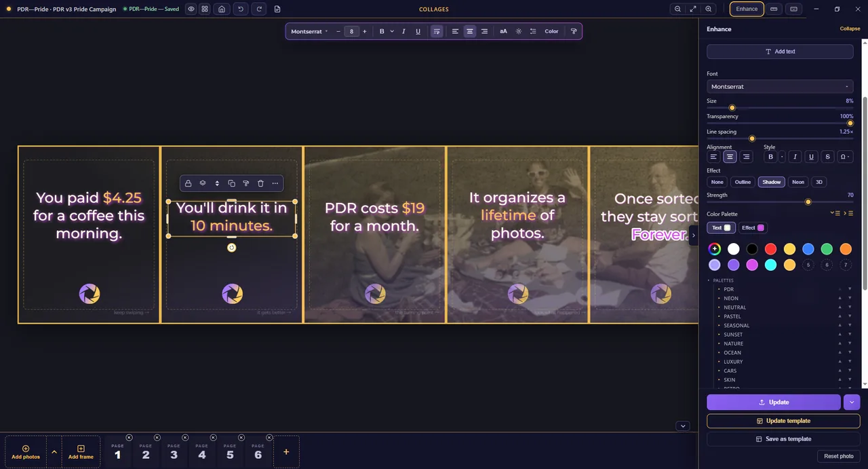The width and height of the screenshot is (868, 469).
Task: Open layers icon on text box toolbar
Action: coord(203,183)
